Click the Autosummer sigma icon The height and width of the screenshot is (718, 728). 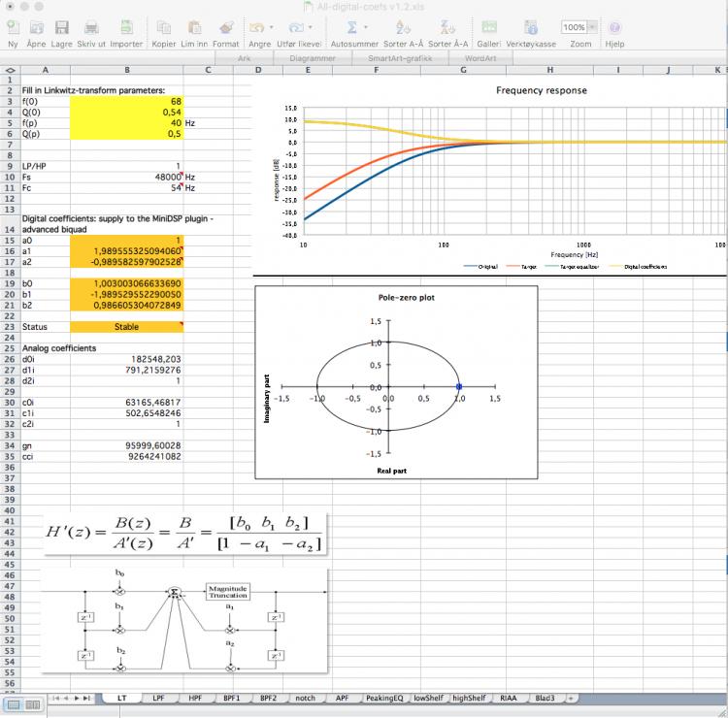click(x=351, y=27)
